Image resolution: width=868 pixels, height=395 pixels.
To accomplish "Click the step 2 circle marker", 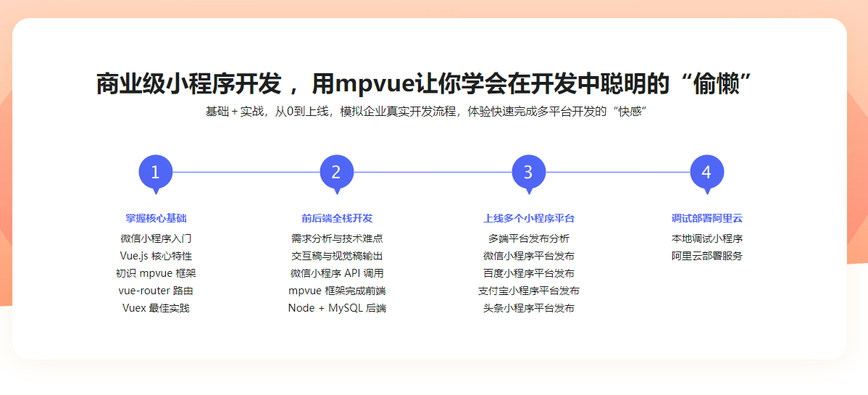I will (336, 172).
